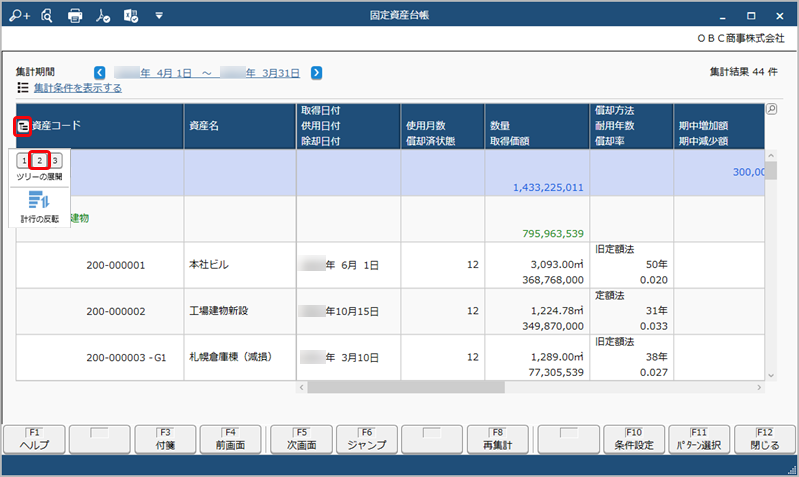
Task: Click the period start date 4月1日
Action: [x=153, y=73]
